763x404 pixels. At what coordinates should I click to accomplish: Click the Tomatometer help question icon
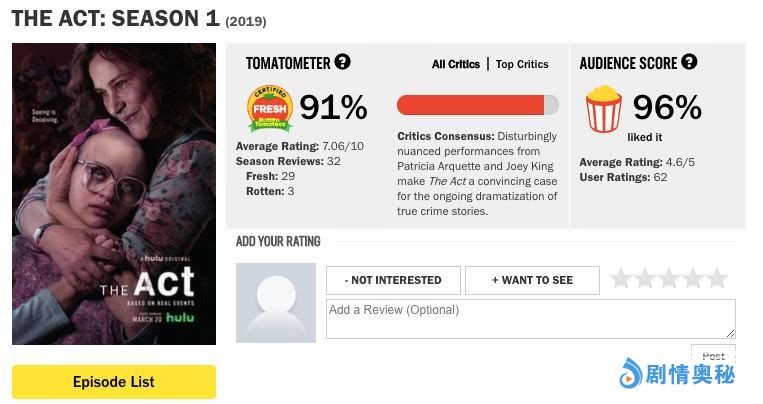[x=343, y=62]
